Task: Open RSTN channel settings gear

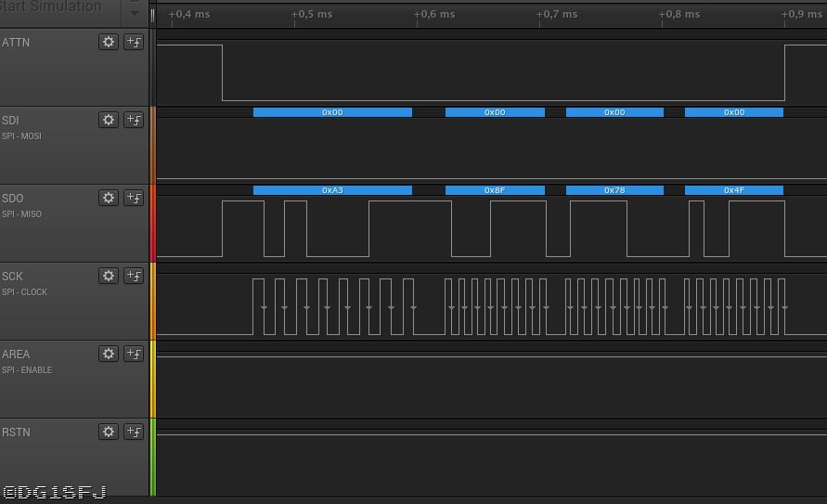Action: click(x=109, y=432)
